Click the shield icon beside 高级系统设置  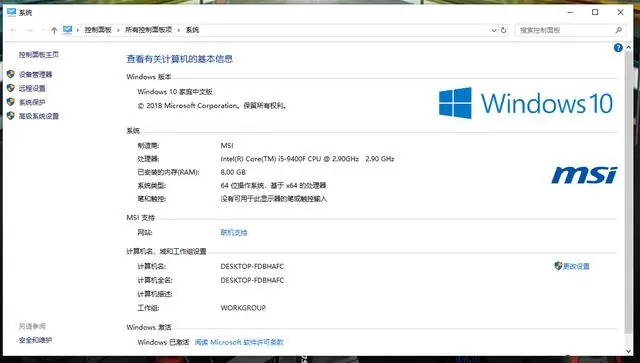coord(11,116)
